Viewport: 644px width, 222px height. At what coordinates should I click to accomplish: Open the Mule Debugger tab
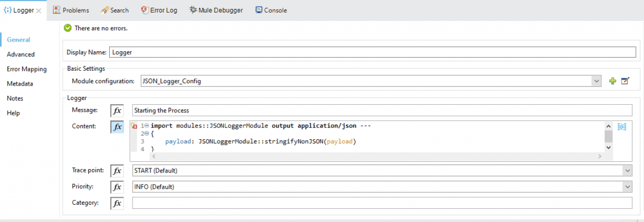tap(216, 10)
